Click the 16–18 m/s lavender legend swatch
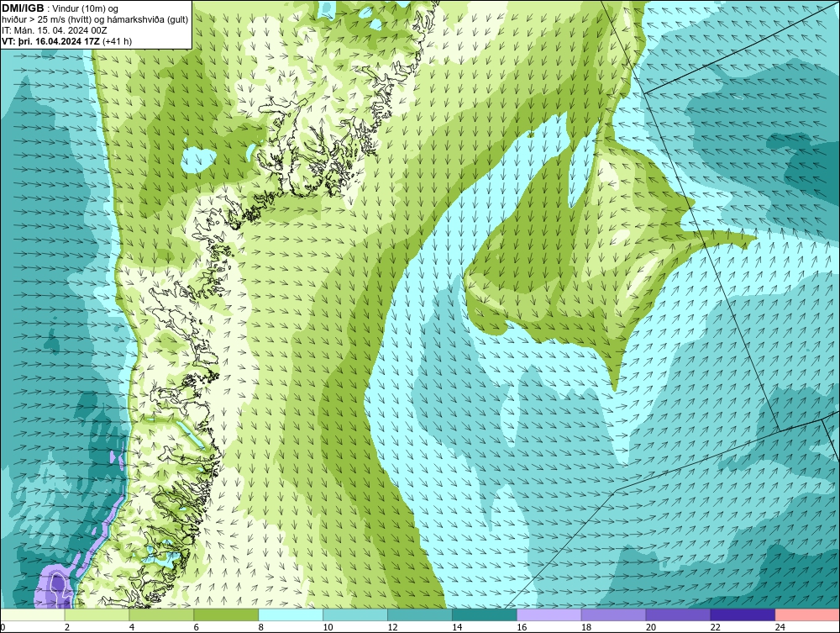Screen dimensions: 840x633 [x=549, y=615]
